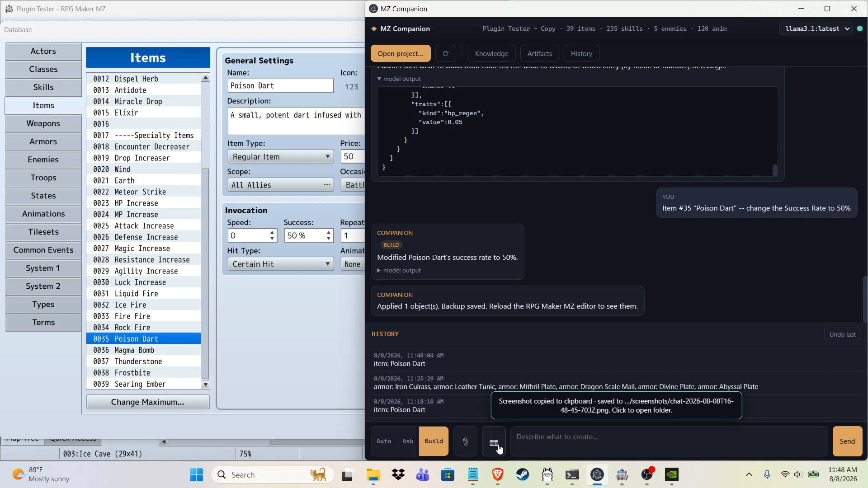
Task: Open the Ollama llama taskbar icon
Action: (547, 474)
